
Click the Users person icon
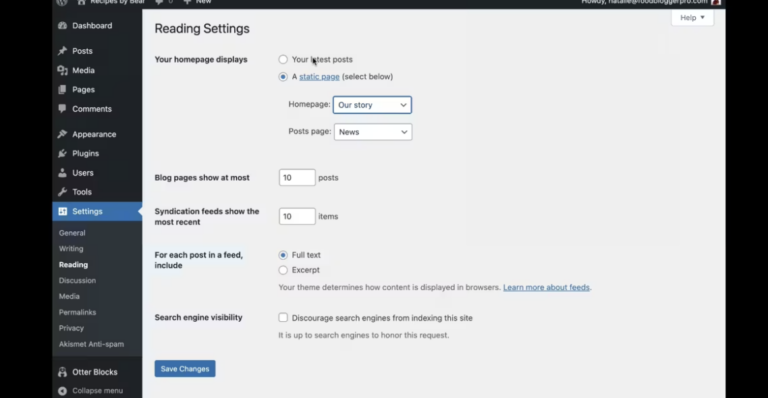point(62,173)
